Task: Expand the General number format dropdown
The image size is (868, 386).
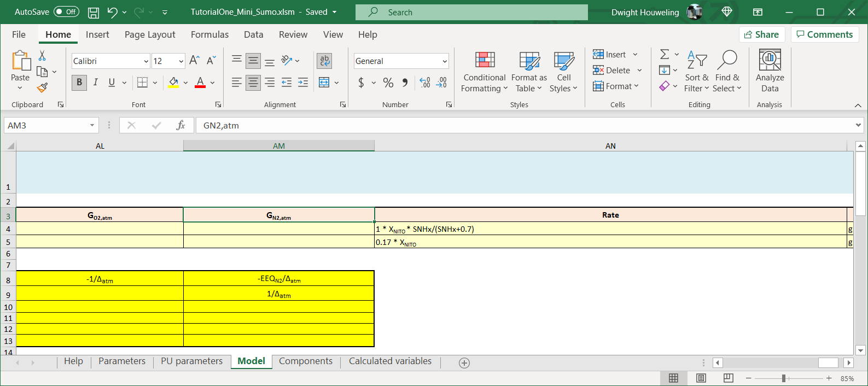Action: 444,61
